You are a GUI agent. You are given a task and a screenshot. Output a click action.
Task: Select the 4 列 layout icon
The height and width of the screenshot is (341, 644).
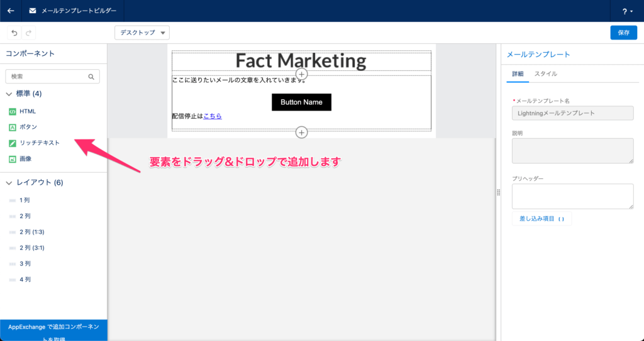coord(13,280)
